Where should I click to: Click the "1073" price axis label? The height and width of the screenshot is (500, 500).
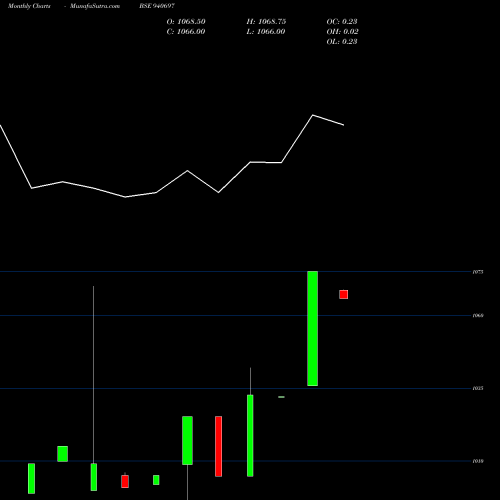tap(478, 272)
